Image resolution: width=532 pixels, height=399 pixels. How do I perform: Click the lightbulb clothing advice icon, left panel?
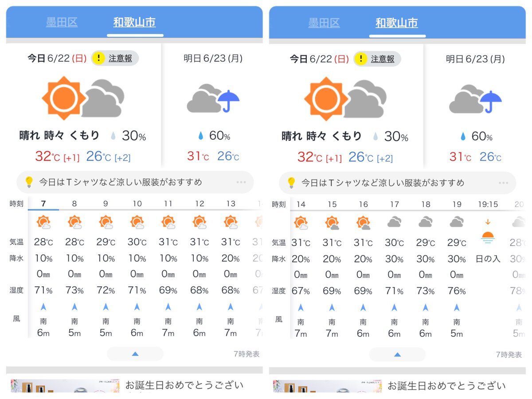click(x=29, y=182)
